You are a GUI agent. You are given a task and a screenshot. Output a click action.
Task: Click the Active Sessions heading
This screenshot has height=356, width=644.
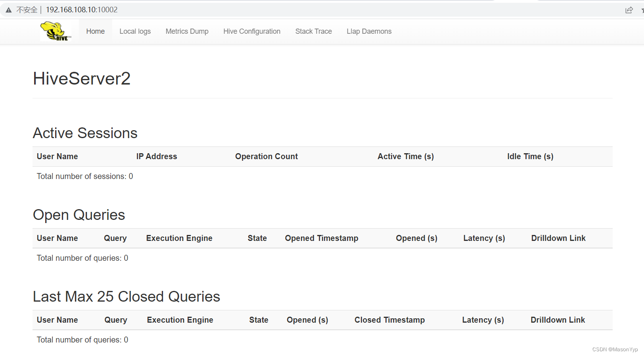coord(85,133)
